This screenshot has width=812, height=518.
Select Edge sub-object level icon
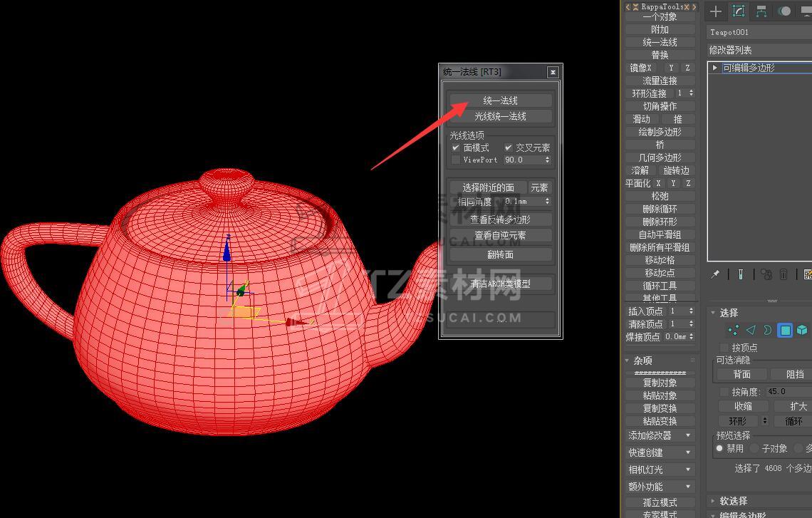pyautogui.click(x=751, y=330)
